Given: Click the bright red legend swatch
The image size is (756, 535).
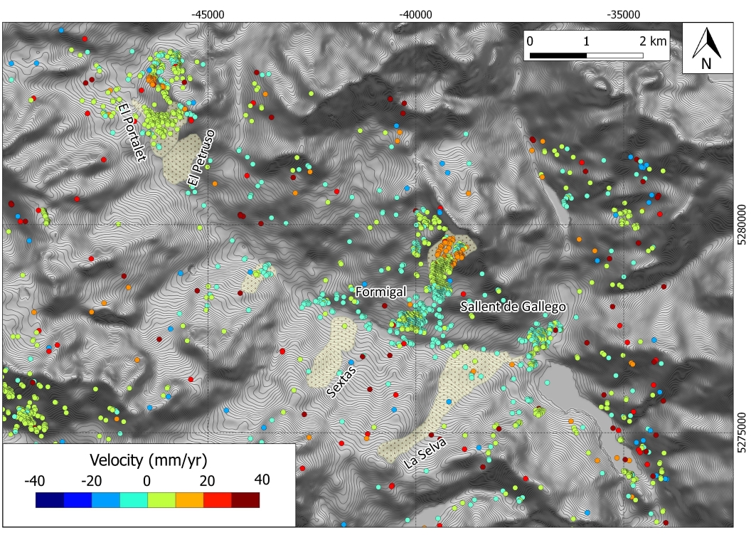Looking at the screenshot, I should click(x=218, y=500).
